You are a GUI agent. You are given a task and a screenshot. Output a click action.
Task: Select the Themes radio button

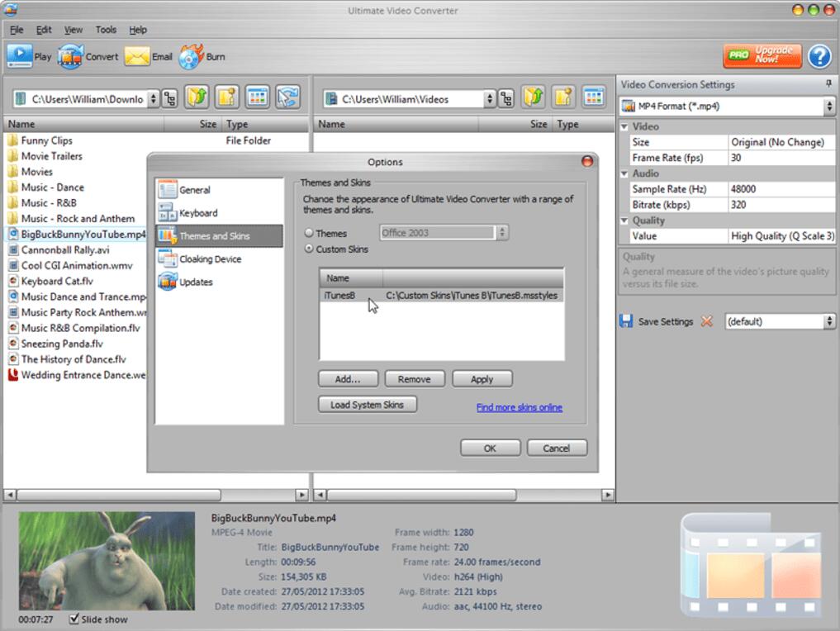(310, 234)
